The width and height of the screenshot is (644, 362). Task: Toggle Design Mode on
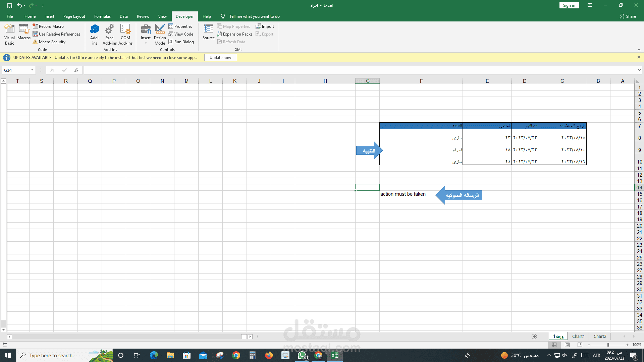pos(160,34)
